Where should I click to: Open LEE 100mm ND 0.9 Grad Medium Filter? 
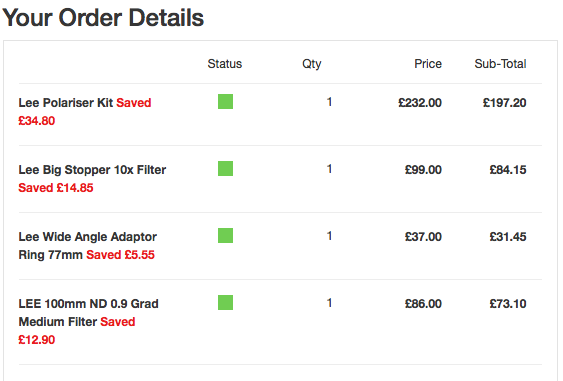coord(88,313)
